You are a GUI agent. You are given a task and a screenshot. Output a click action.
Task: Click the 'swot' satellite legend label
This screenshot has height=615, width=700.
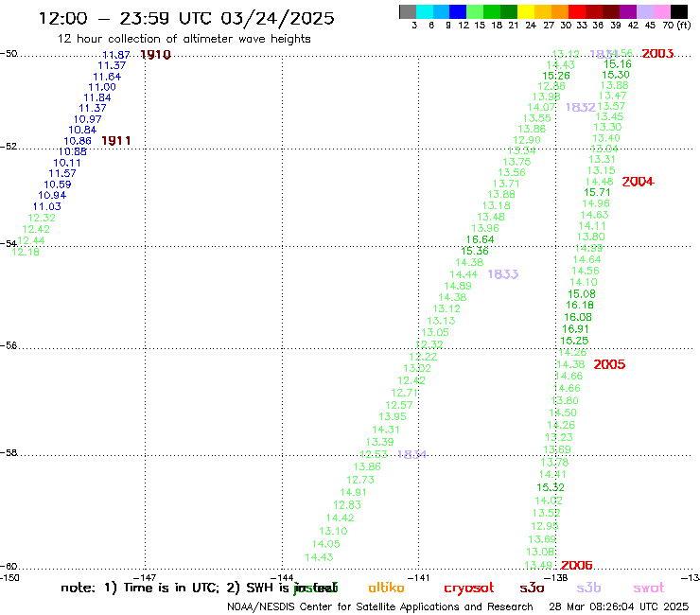click(x=649, y=589)
